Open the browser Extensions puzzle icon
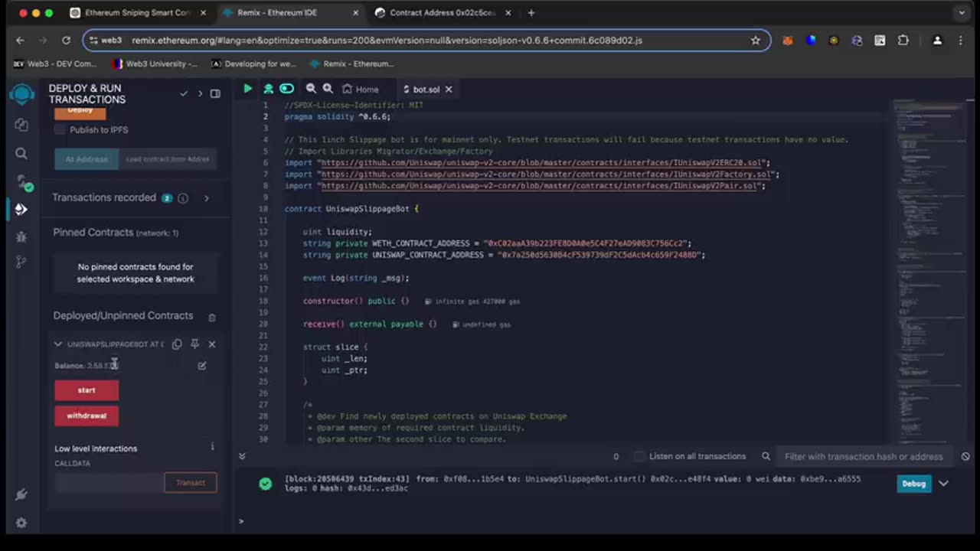980x551 pixels. click(903, 41)
